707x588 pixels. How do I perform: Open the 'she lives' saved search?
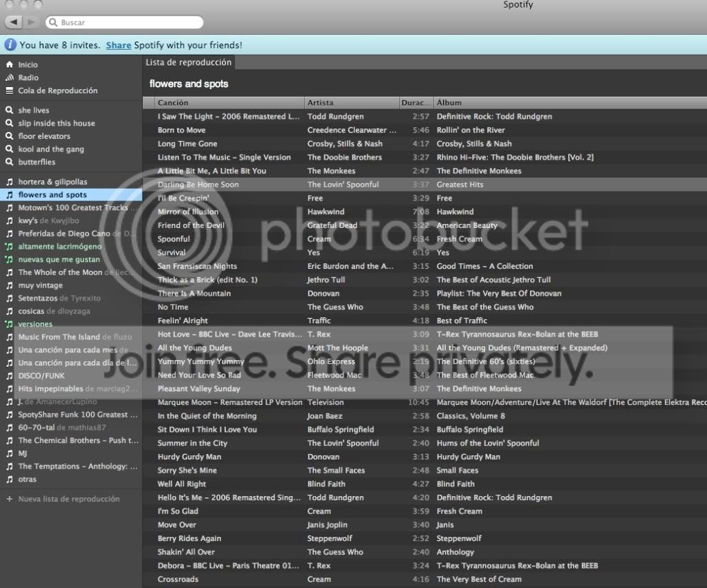[x=33, y=110]
